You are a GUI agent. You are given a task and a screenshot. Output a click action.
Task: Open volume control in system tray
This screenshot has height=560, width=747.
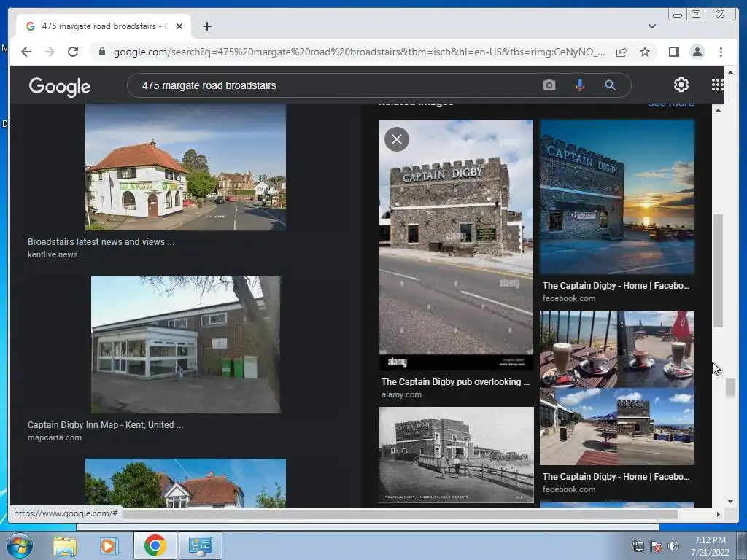click(673, 546)
